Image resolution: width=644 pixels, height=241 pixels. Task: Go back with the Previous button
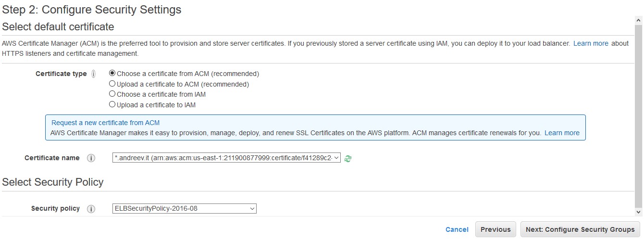(495, 229)
